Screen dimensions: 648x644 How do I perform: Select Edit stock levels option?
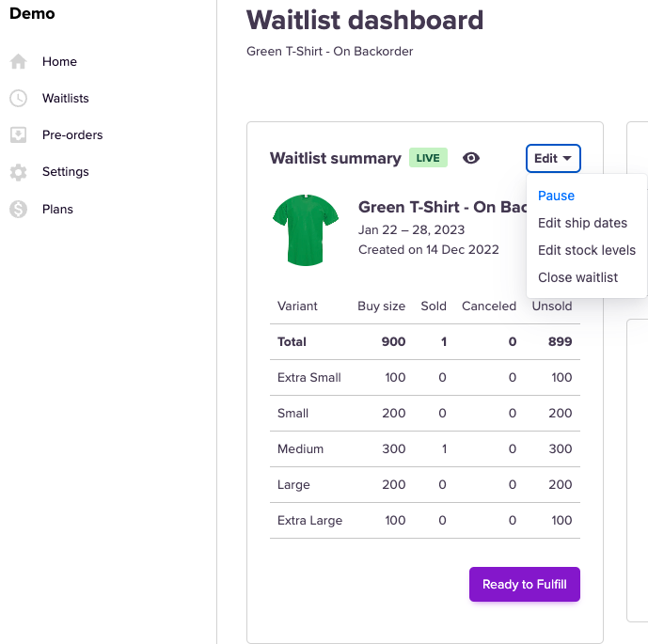pyautogui.click(x=587, y=250)
